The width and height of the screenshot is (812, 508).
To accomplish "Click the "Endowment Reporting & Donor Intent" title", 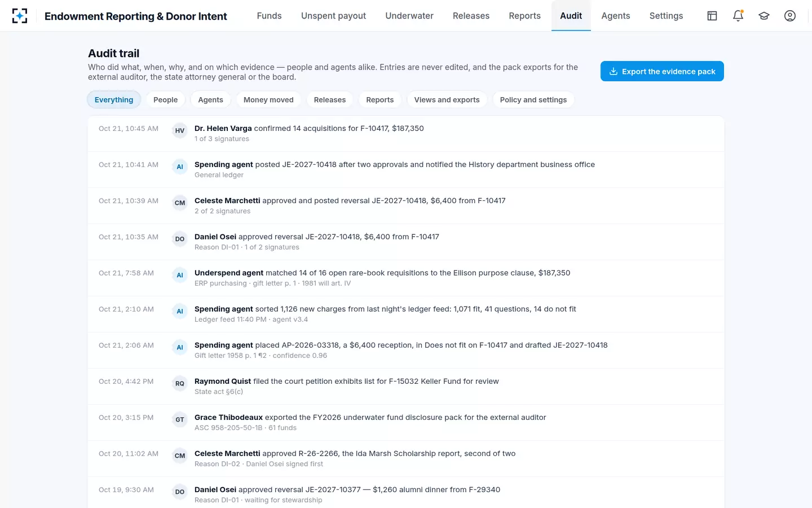I will click(136, 16).
